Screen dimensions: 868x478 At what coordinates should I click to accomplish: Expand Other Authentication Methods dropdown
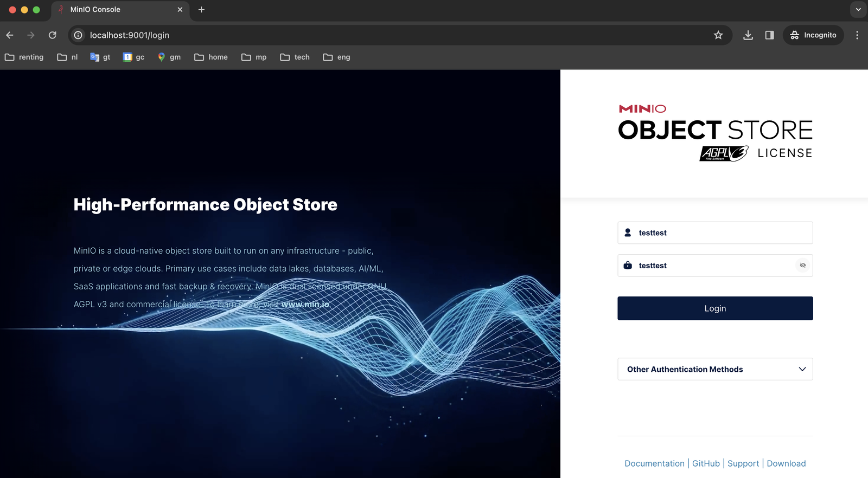click(715, 369)
